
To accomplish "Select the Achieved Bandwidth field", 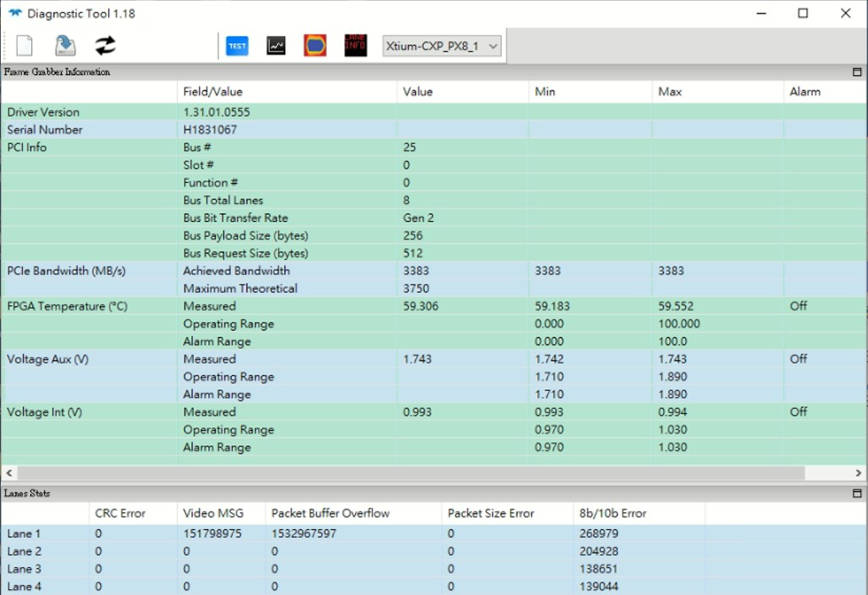I will [x=236, y=271].
